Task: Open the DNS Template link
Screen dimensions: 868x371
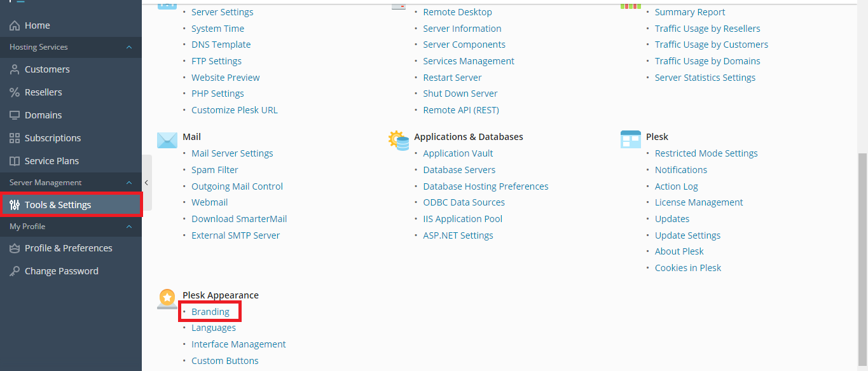Action: point(221,45)
